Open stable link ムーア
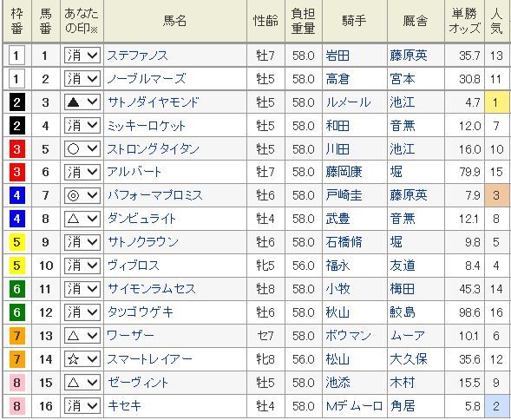Screen dimensions: 511x420 (408, 336)
